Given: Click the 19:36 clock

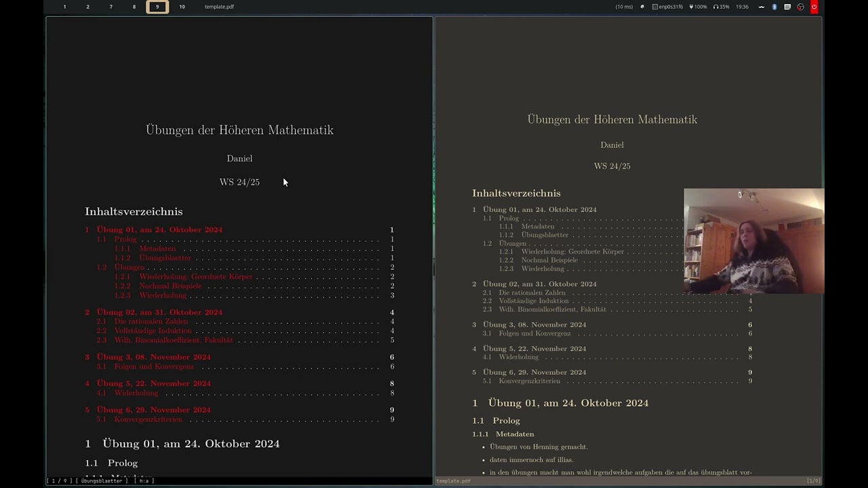Looking at the screenshot, I should pos(742,7).
